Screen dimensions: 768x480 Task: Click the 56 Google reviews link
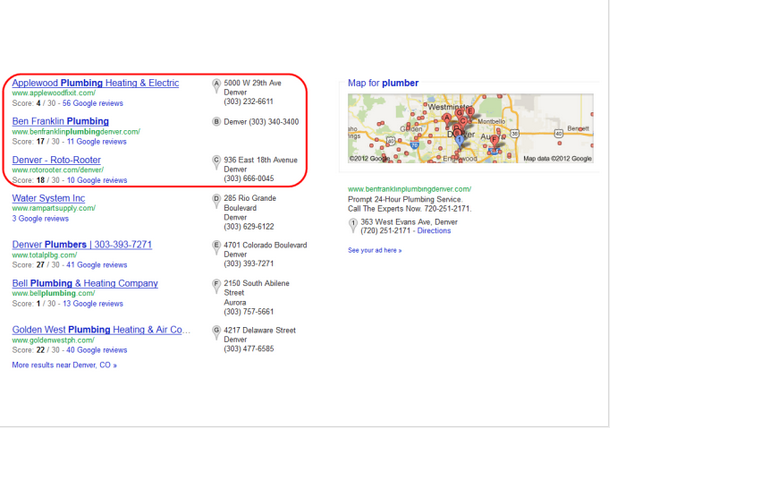pos(93,103)
